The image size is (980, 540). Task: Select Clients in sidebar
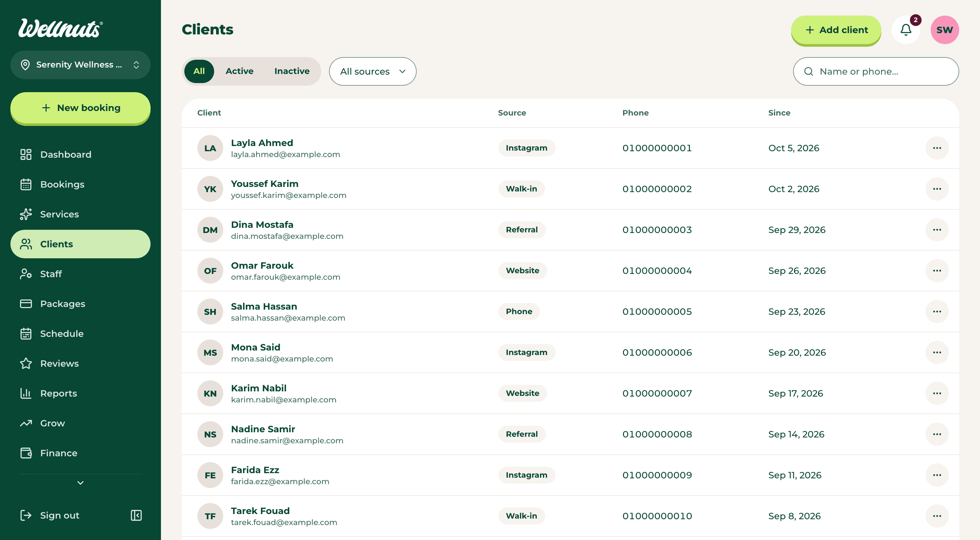pyautogui.click(x=80, y=244)
